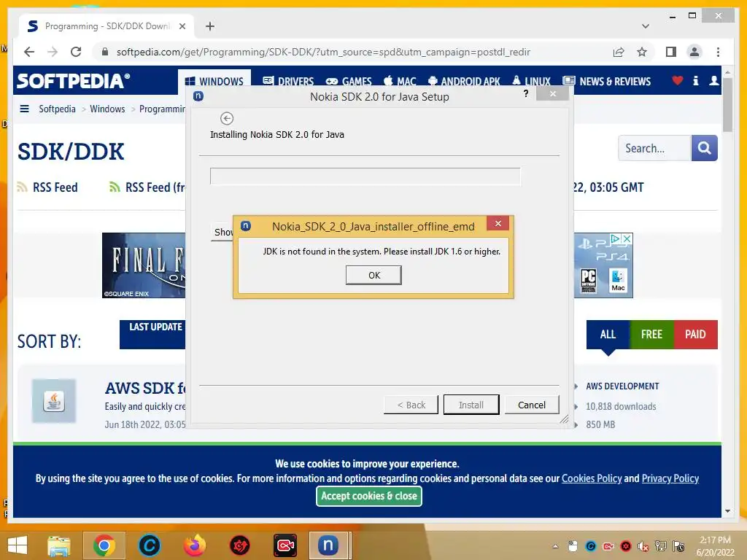Click the Softpedia search field

tap(654, 148)
